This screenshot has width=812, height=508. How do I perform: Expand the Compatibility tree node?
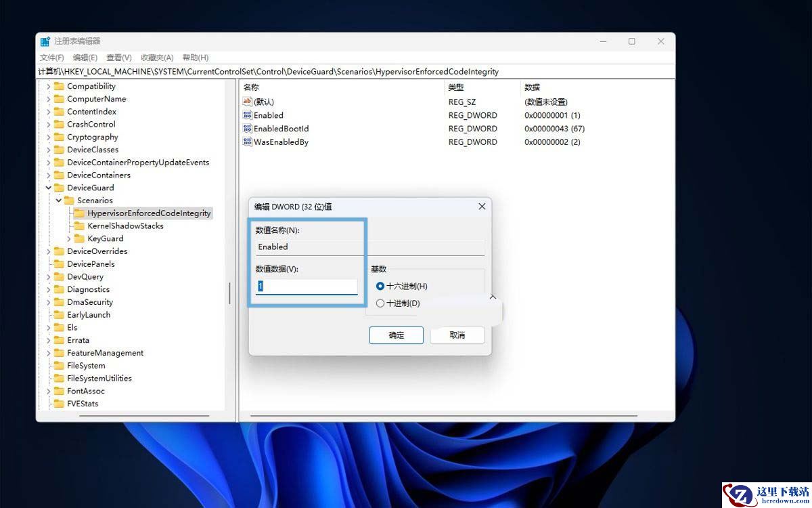coord(49,86)
